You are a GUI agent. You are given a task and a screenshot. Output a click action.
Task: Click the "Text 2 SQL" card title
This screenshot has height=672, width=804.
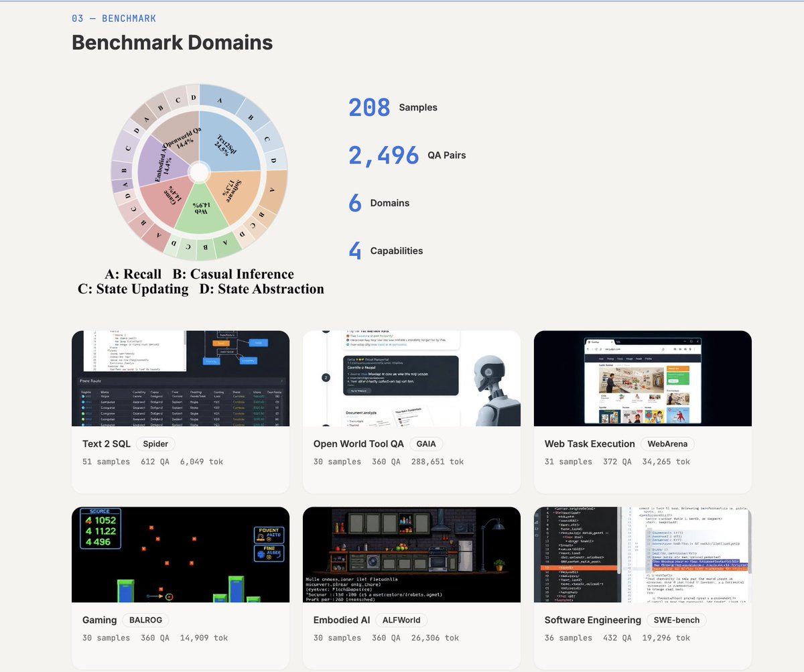tap(107, 444)
